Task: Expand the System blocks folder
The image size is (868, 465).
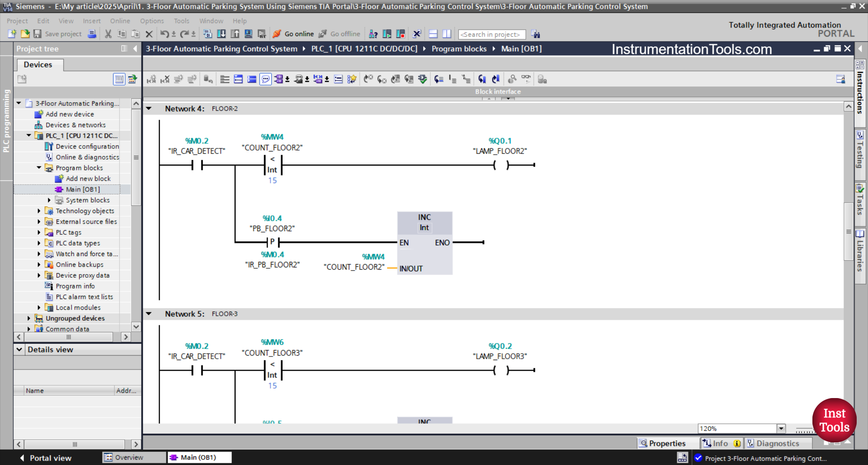Action: coord(50,200)
